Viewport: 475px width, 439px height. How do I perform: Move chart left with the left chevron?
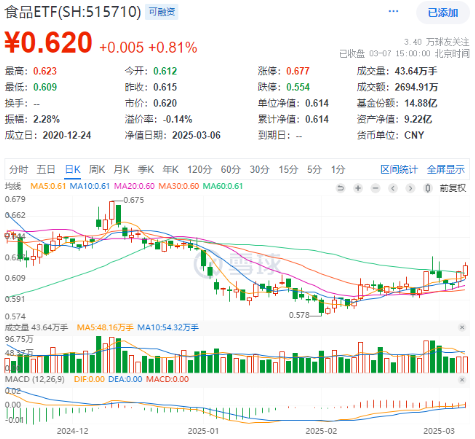tap(393, 188)
